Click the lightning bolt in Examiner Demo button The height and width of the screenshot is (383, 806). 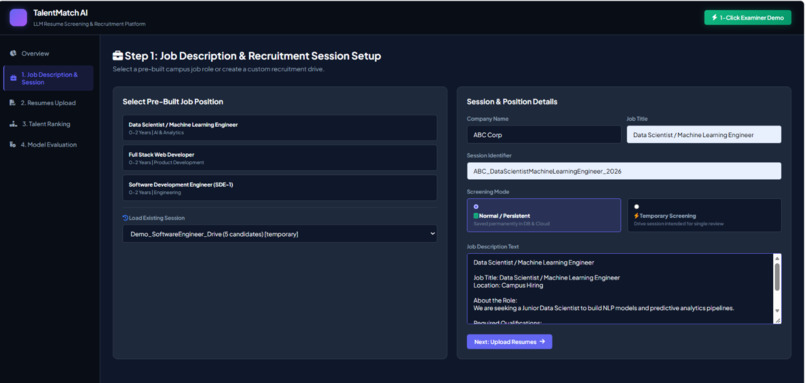(x=714, y=17)
